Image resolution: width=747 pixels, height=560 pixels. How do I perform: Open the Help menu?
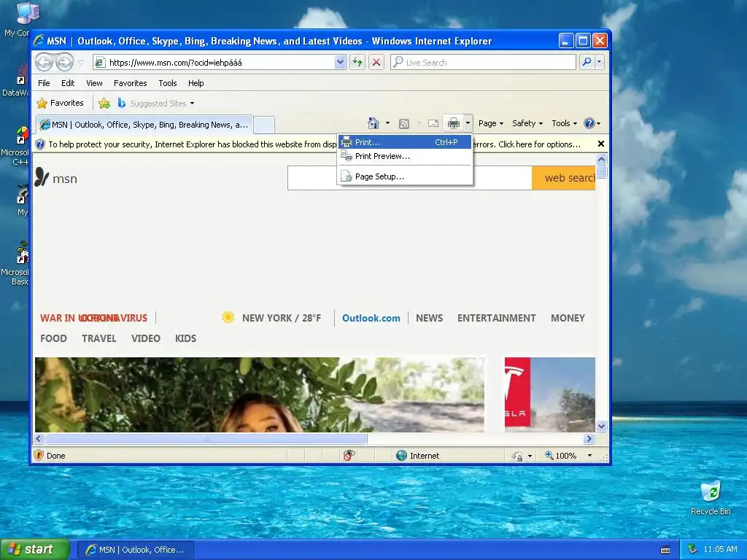[196, 83]
